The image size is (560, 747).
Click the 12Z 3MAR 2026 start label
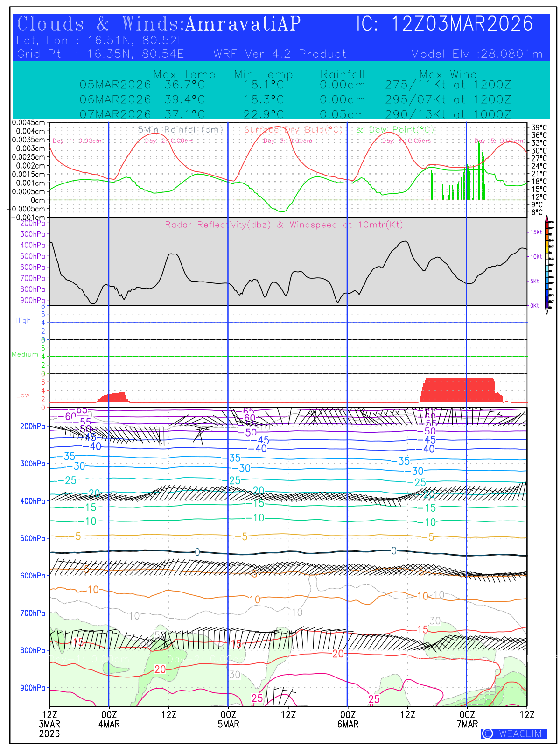tap(49, 724)
